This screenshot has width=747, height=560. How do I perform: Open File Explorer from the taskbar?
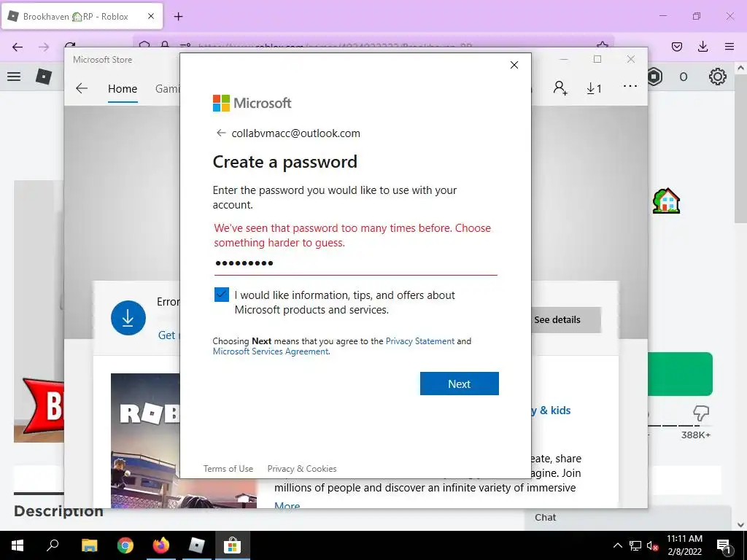(89, 545)
